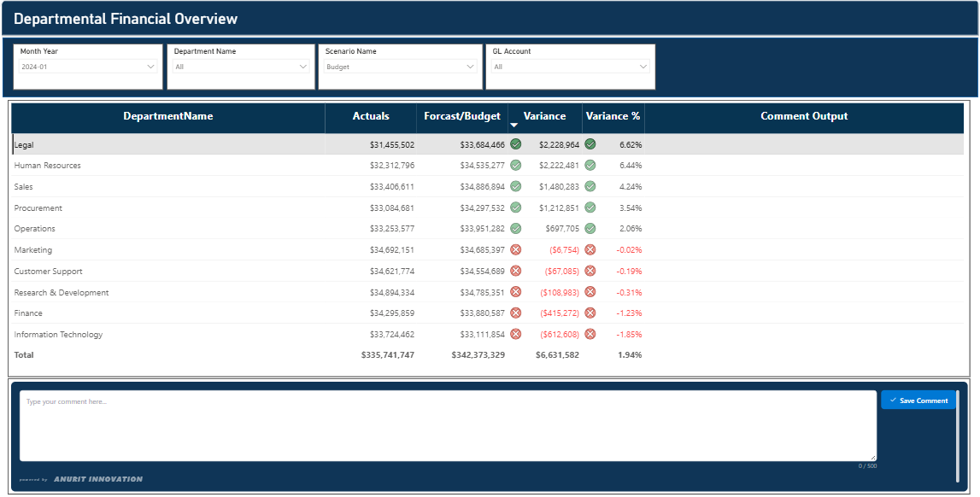Image resolution: width=980 pixels, height=497 pixels.
Task: Click green check icon next to Human Resources 6.44%
Action: point(590,166)
